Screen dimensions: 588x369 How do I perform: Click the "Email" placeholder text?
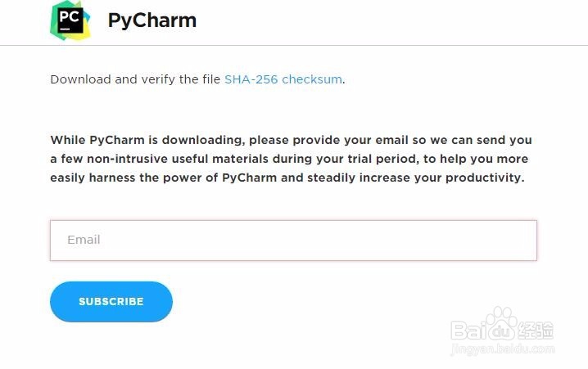click(84, 240)
